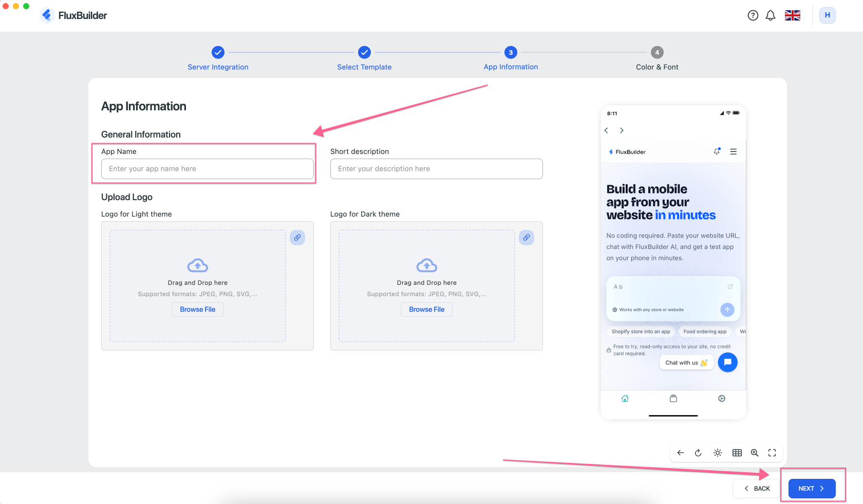Image resolution: width=863 pixels, height=504 pixels.
Task: Refresh the phone preview
Action: click(698, 453)
